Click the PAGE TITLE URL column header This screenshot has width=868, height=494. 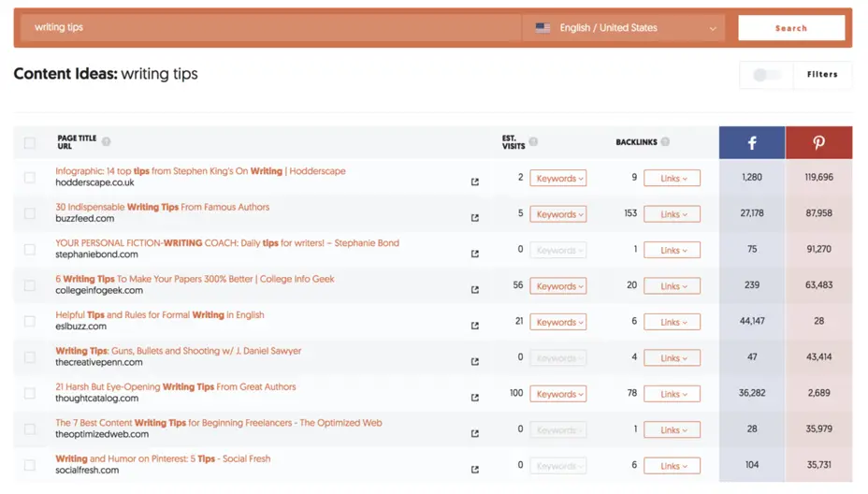[77, 142]
